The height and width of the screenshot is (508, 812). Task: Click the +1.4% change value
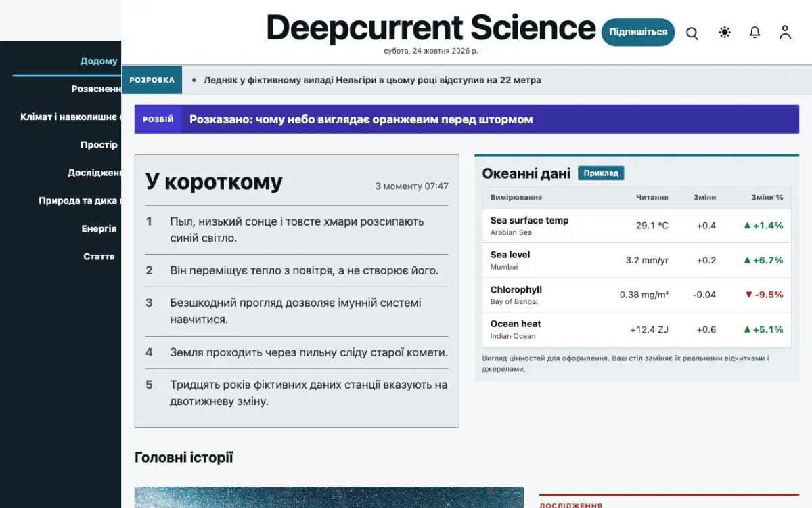coord(763,226)
